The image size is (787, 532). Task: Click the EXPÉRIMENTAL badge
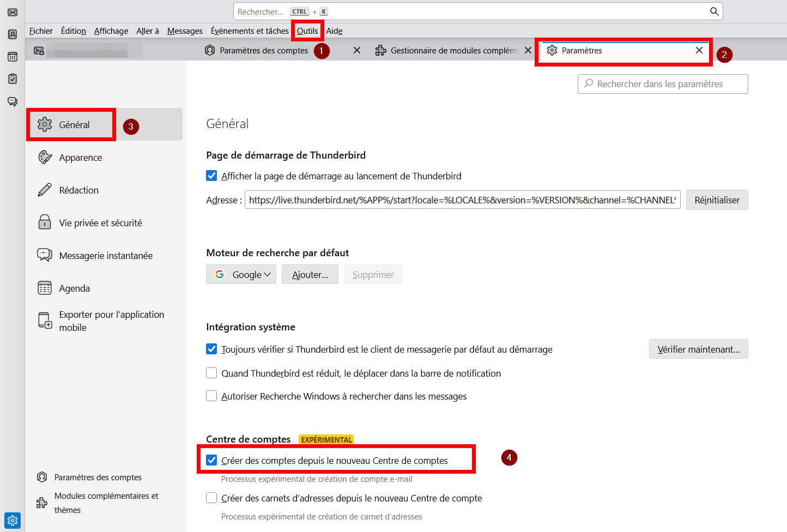(326, 439)
